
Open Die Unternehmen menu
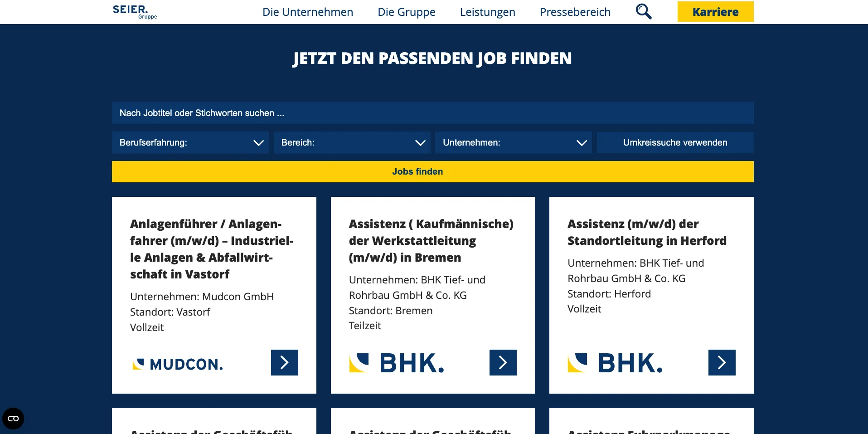coord(308,12)
